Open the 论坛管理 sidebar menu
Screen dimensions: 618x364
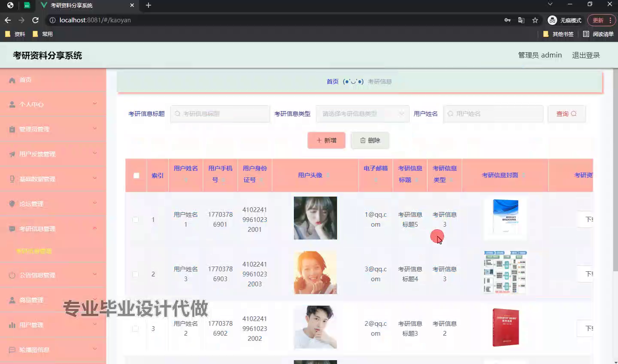point(53,204)
